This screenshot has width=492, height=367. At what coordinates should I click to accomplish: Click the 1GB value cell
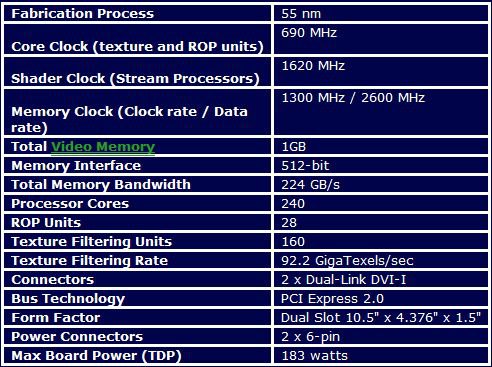tap(381, 147)
